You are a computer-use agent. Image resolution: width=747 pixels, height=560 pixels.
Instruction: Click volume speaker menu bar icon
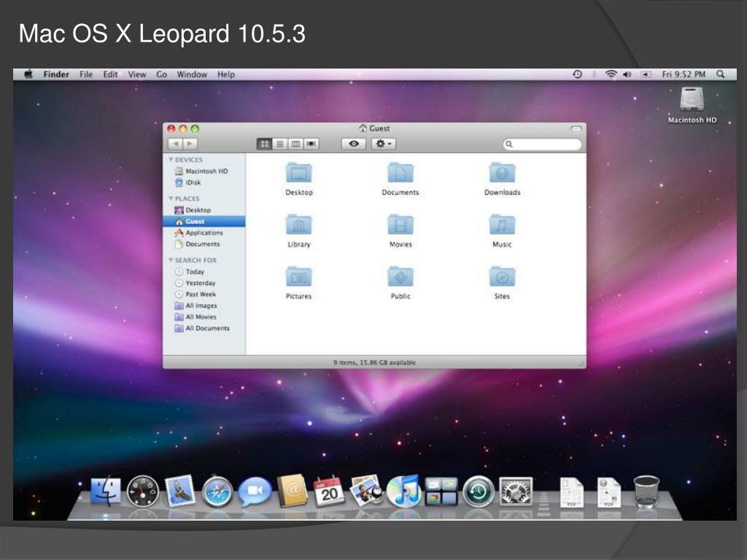click(x=627, y=74)
